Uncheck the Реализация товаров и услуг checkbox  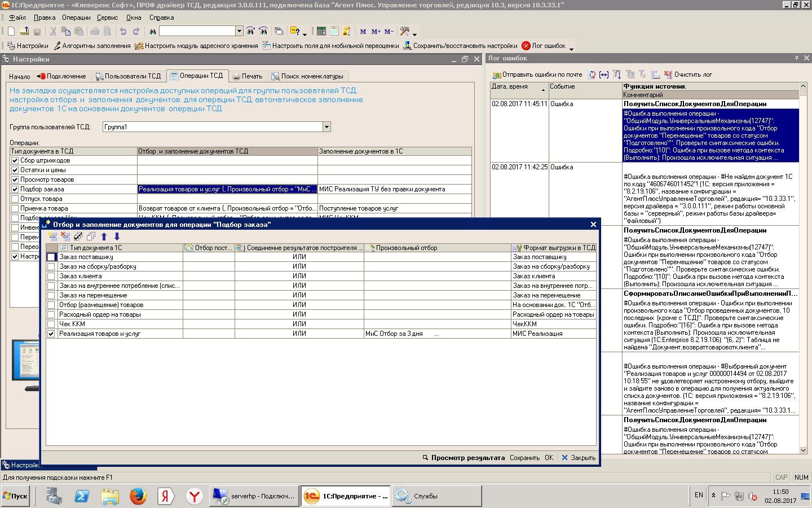[51, 334]
